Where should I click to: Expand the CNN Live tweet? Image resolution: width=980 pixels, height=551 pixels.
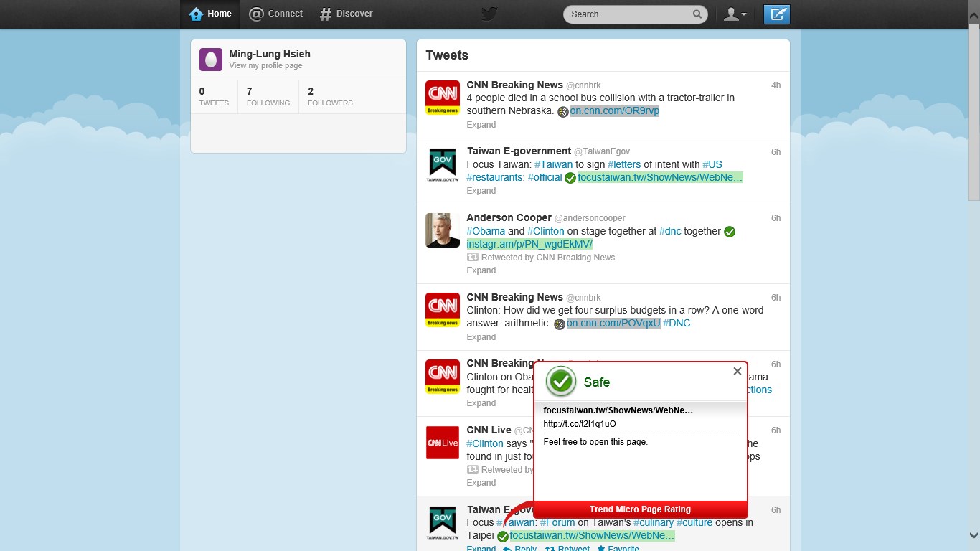(x=481, y=483)
